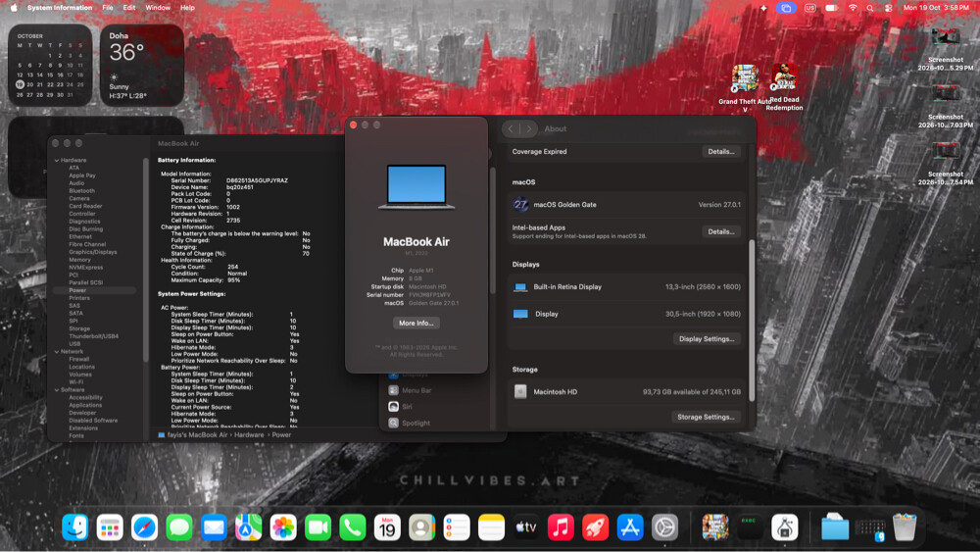The image size is (980, 552).
Task: Select Applications under Software in System Information
Action: tap(85, 406)
